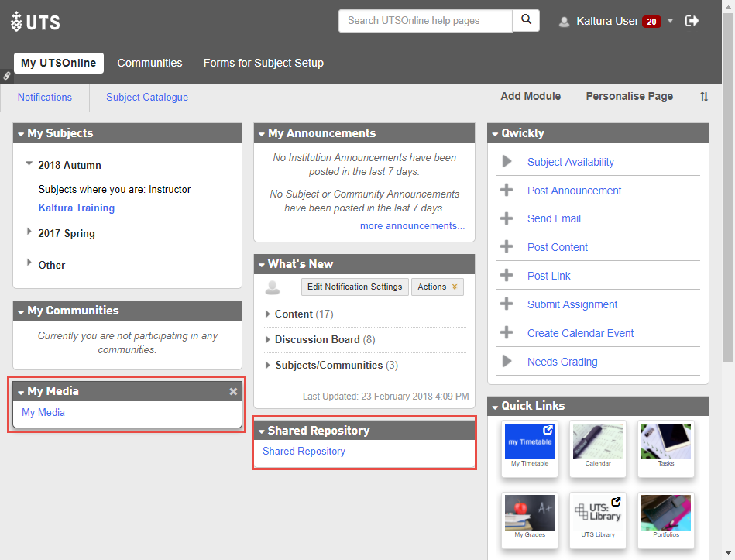This screenshot has width=735, height=560.
Task: Collapse the My Subjects module
Action: point(21,134)
